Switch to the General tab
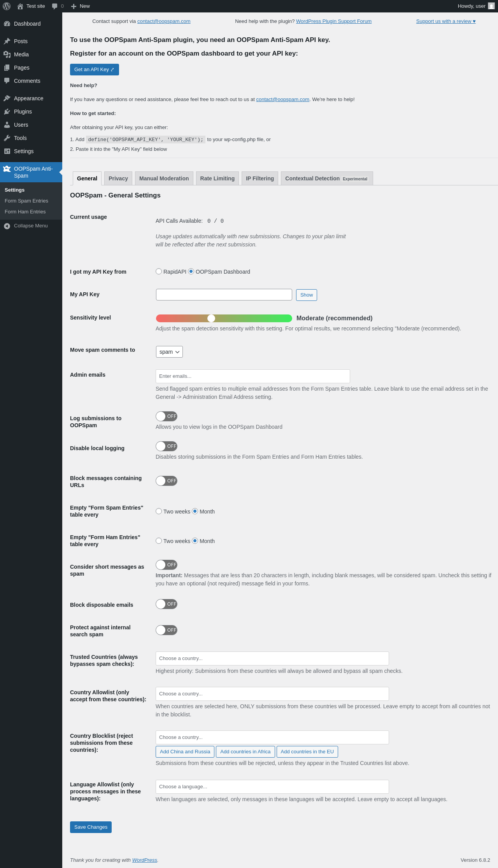Viewport: 498px width, 868px height. tap(87, 178)
